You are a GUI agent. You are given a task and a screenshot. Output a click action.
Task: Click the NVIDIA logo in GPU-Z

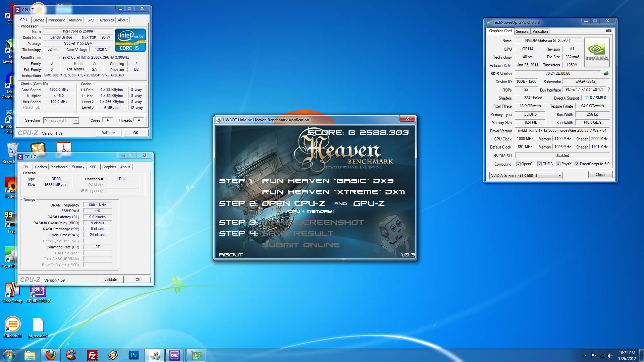(597, 53)
